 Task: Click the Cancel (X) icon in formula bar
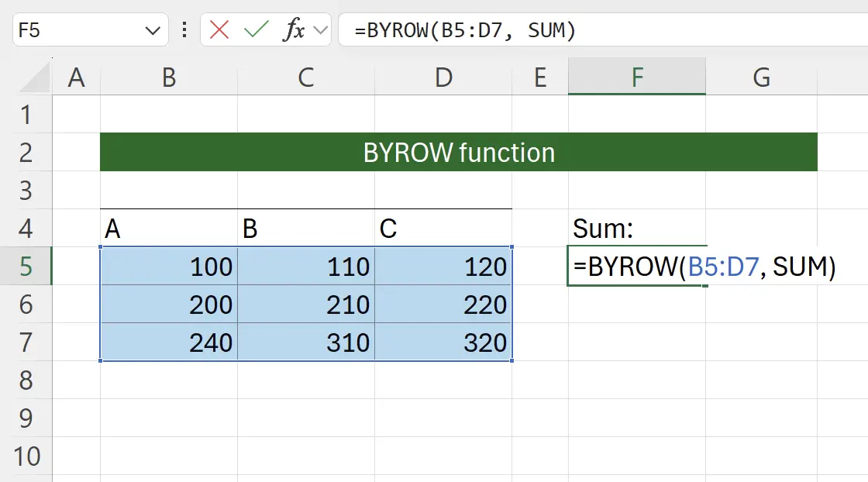click(x=220, y=30)
